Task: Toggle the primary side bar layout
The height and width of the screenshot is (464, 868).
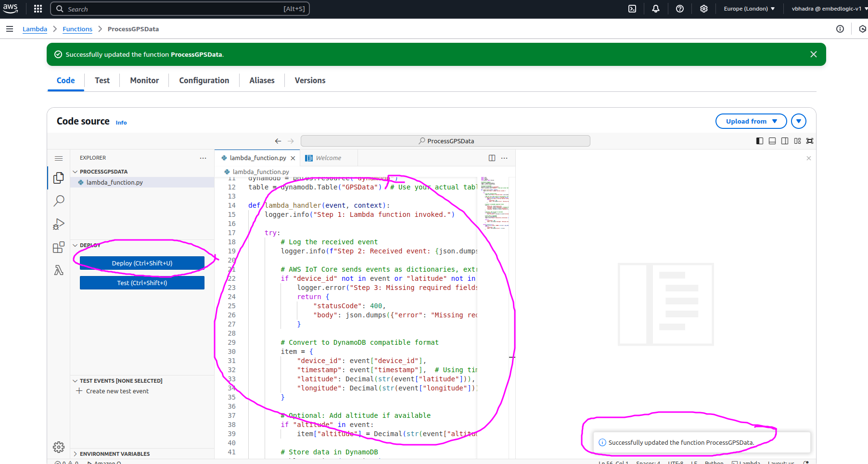Action: pos(760,141)
